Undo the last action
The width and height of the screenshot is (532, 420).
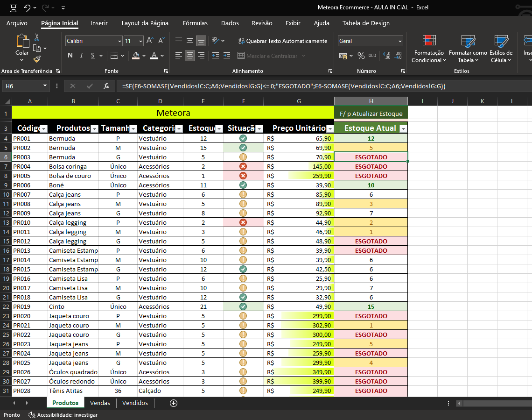(x=27, y=7)
